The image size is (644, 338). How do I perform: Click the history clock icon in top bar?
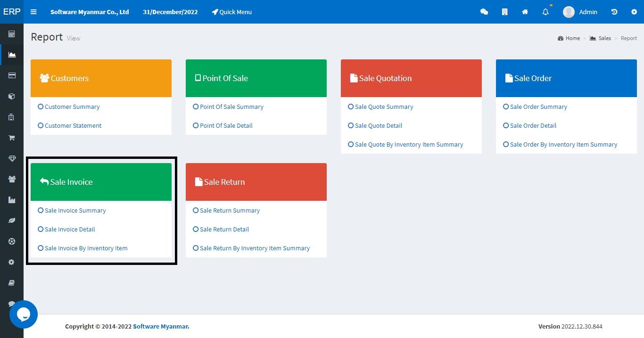click(614, 12)
